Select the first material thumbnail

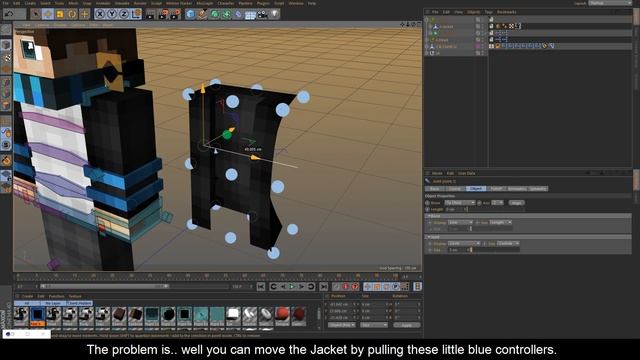coord(21,316)
